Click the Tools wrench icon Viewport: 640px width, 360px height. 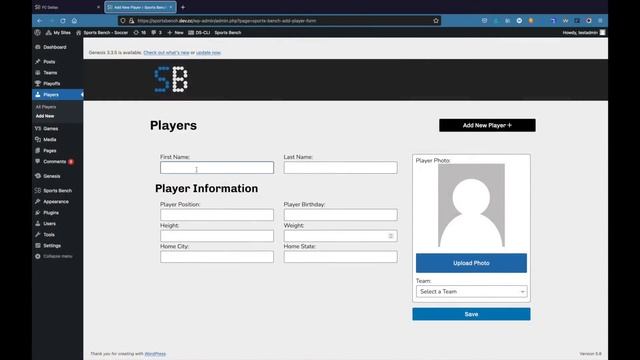(38, 234)
